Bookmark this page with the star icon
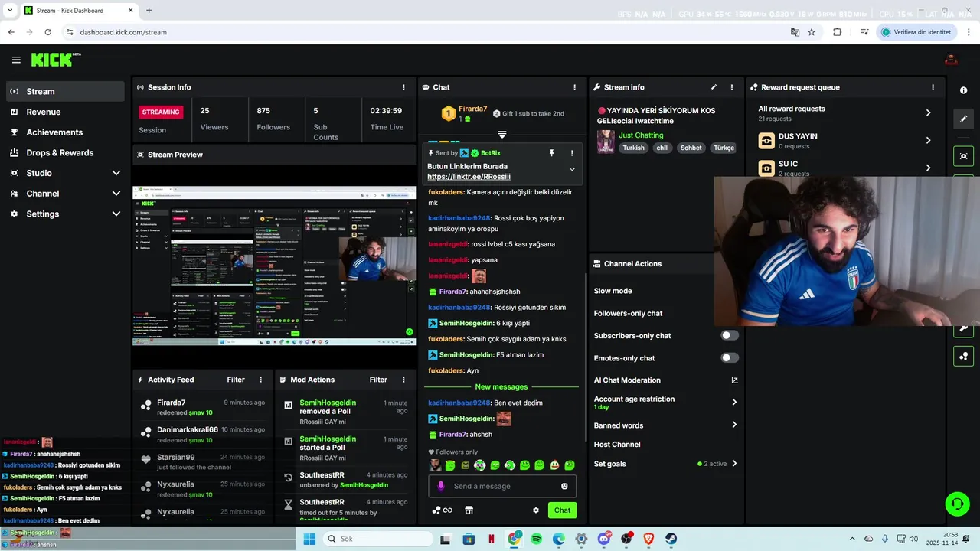The height and width of the screenshot is (551, 980). [x=812, y=32]
